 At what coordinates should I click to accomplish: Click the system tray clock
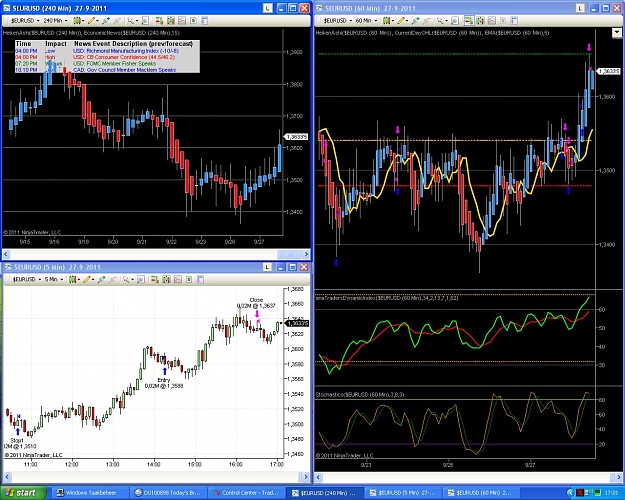tap(611, 493)
